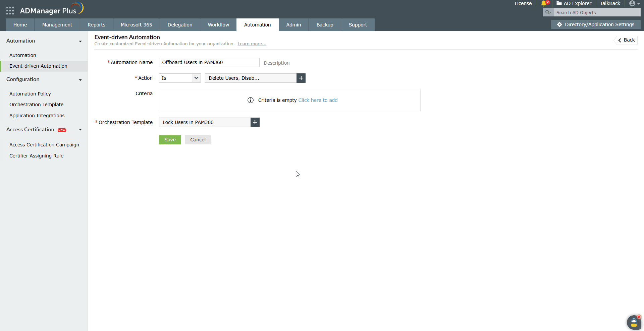This screenshot has height=331, width=644.
Task: Open Orchestration Template in the sidebar
Action: click(37, 105)
